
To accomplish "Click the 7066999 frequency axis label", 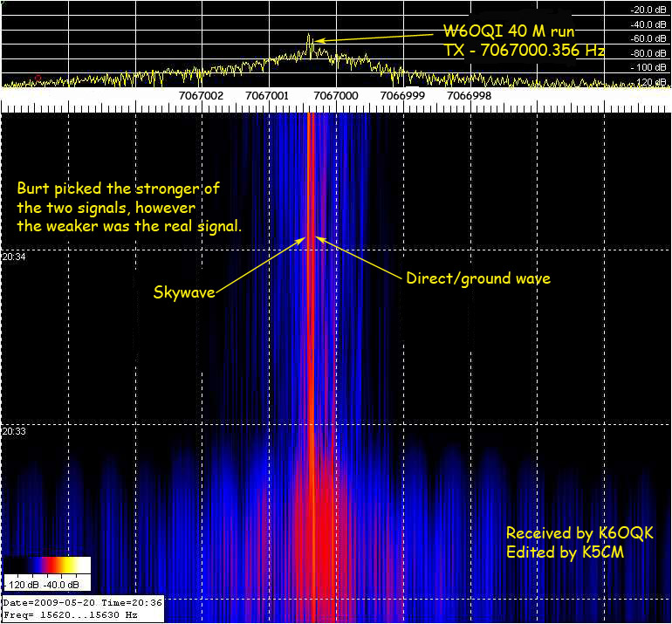I will pyautogui.click(x=402, y=94).
